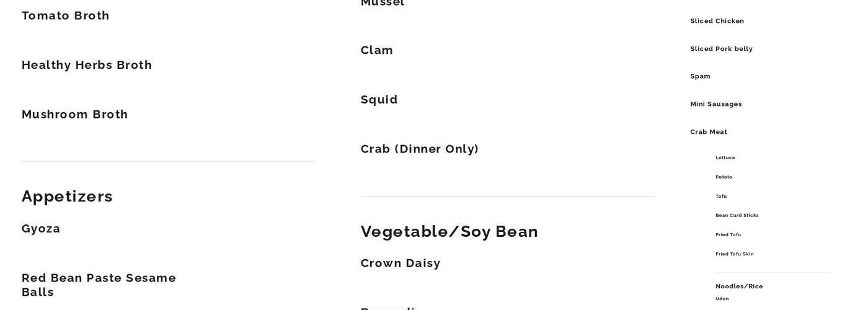This screenshot has width=868, height=310.
Task: Click the Spam item
Action: coord(701,76)
